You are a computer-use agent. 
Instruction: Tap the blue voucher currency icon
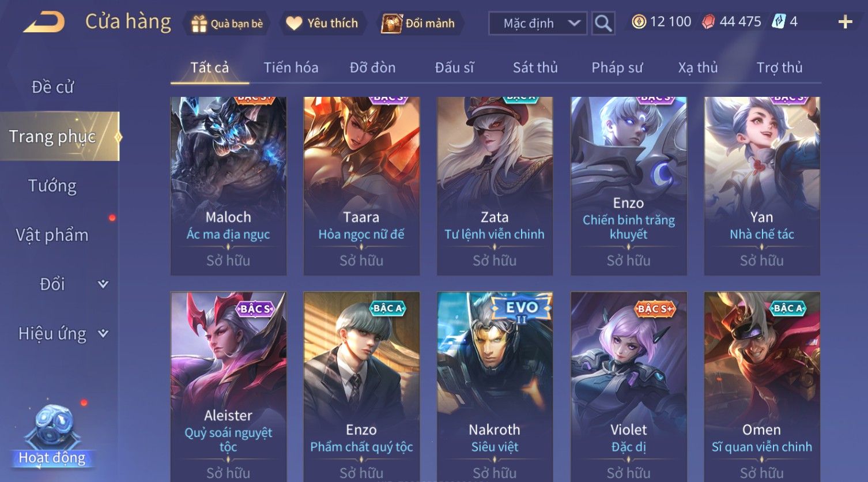(779, 22)
